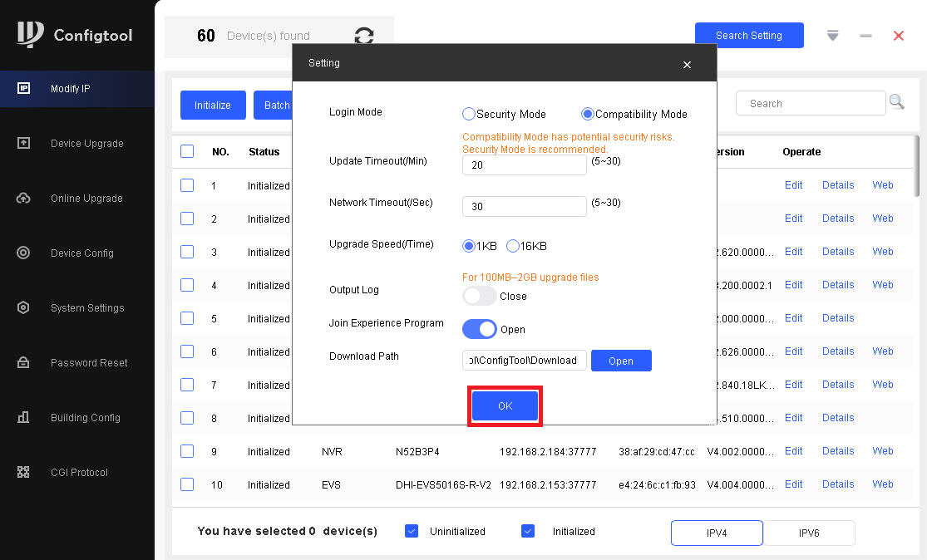The image size is (927, 560).
Task: Open the Device Config sidebar icon
Action: (24, 253)
